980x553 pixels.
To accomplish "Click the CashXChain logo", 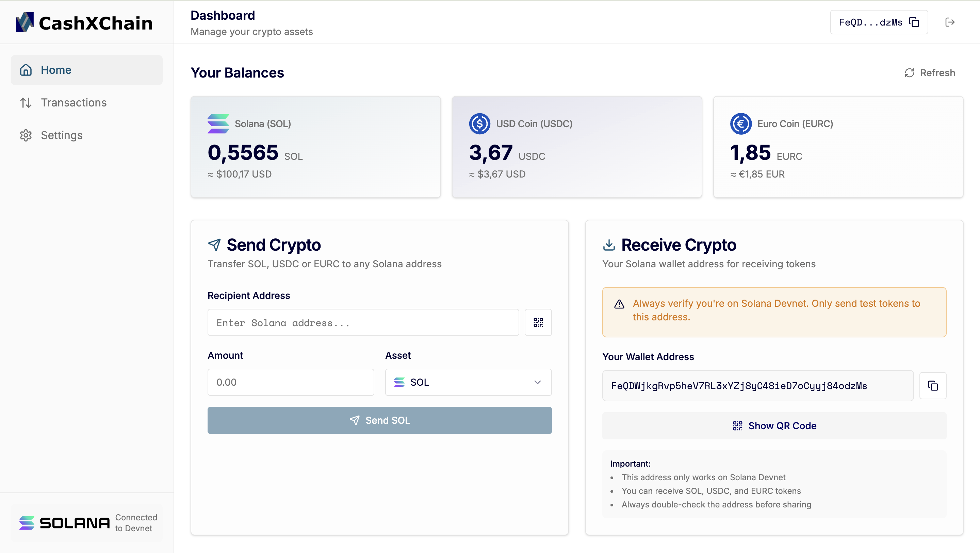I will [x=84, y=22].
